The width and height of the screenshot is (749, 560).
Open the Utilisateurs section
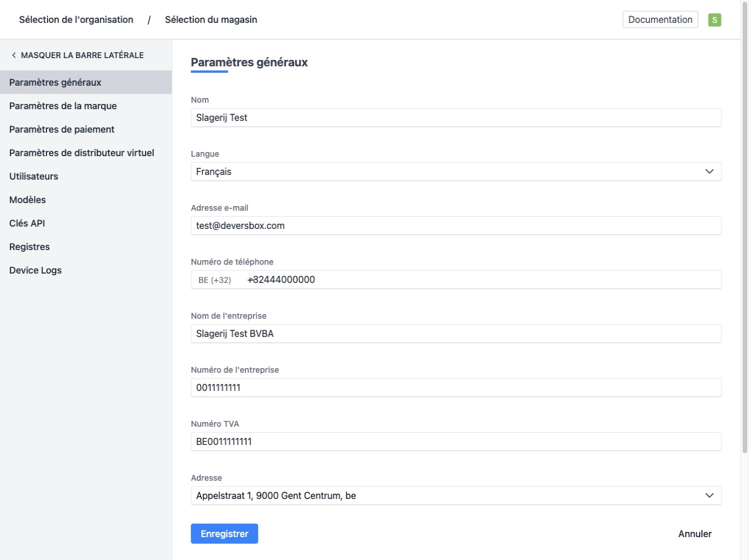(33, 176)
